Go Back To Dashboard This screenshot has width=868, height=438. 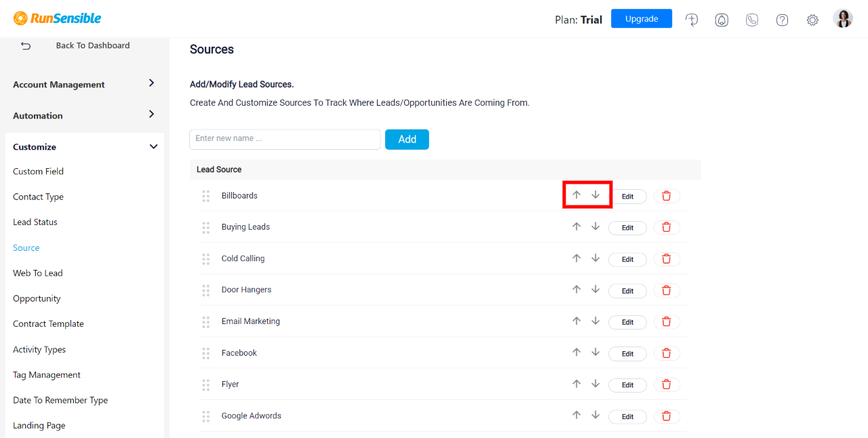tap(93, 45)
